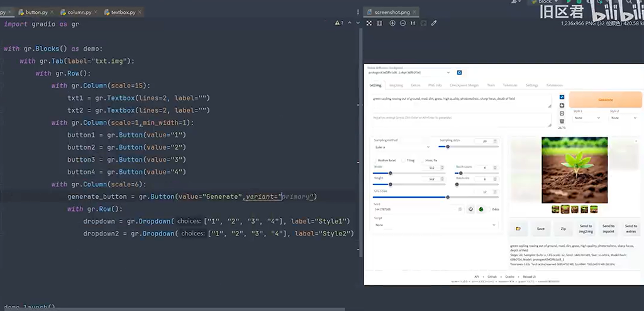644x311 pixels.
Task: Open the Style 1 dropdown in preview
Action: [586, 118]
